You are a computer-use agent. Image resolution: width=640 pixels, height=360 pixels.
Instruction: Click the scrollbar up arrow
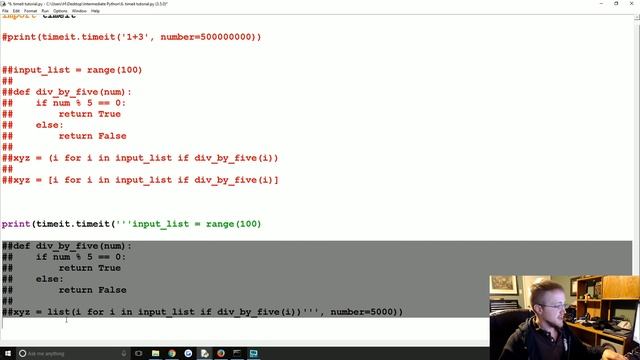tap(636, 17)
